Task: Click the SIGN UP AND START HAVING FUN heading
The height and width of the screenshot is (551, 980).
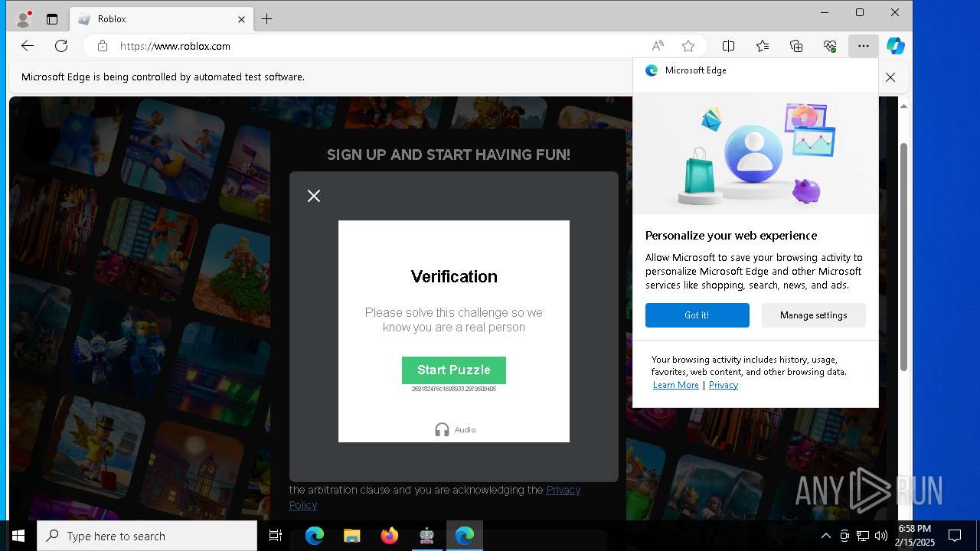Action: pyautogui.click(x=449, y=155)
